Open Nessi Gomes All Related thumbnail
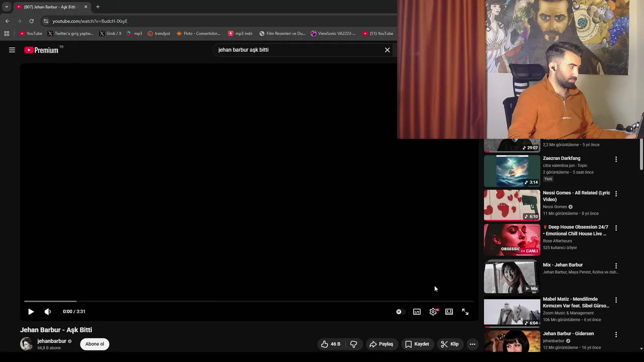The height and width of the screenshot is (362, 644). [512, 205]
